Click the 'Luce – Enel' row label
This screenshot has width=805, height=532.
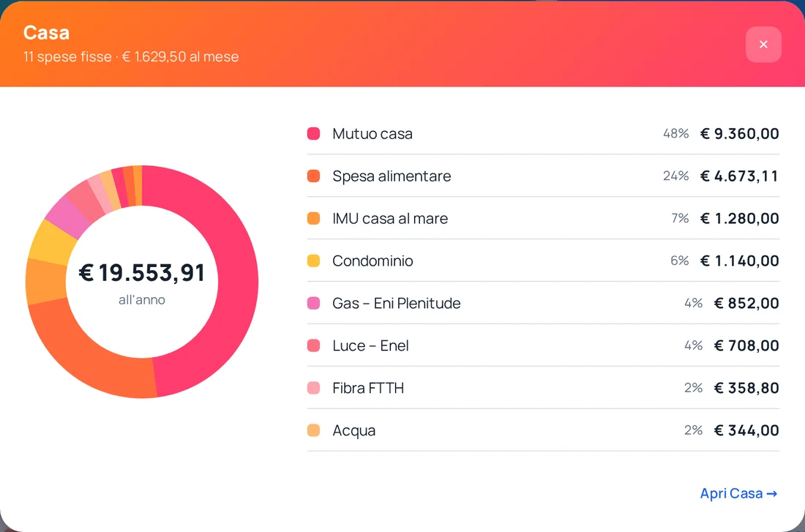click(371, 345)
